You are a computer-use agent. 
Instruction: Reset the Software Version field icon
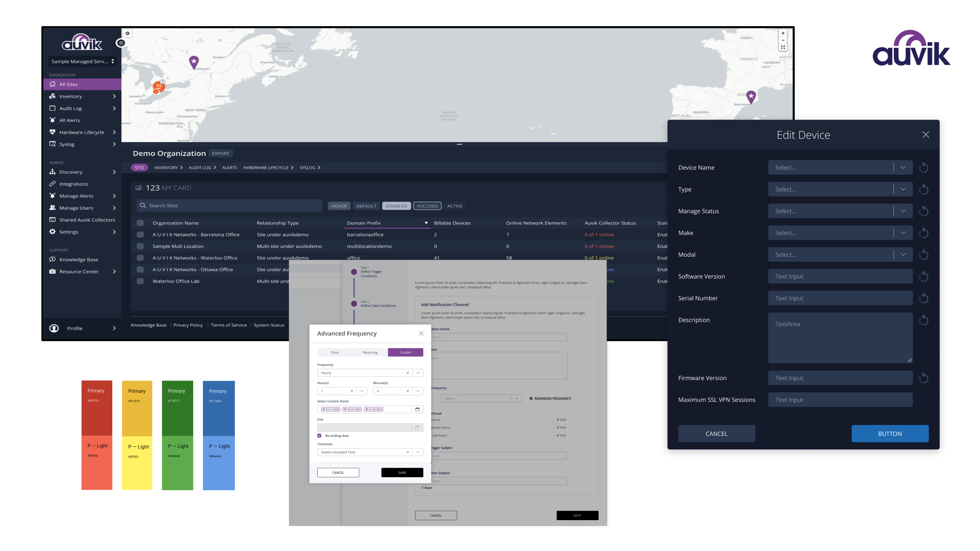(924, 277)
